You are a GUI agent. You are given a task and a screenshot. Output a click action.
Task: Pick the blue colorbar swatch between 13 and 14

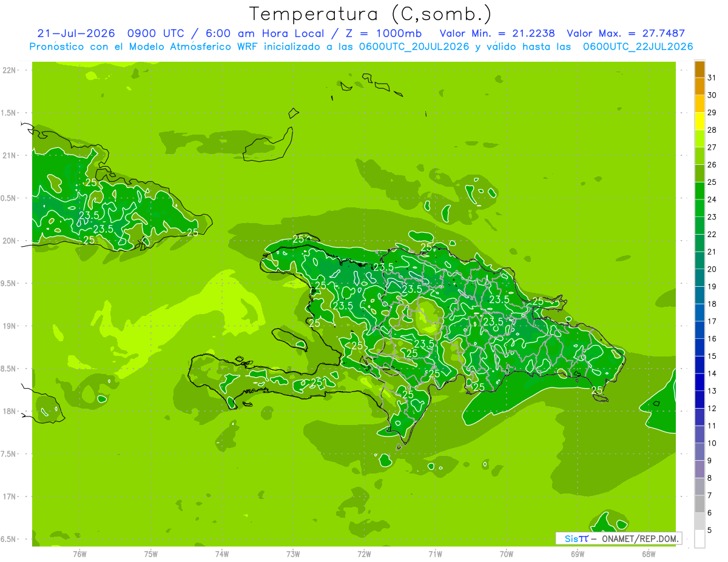[699, 382]
